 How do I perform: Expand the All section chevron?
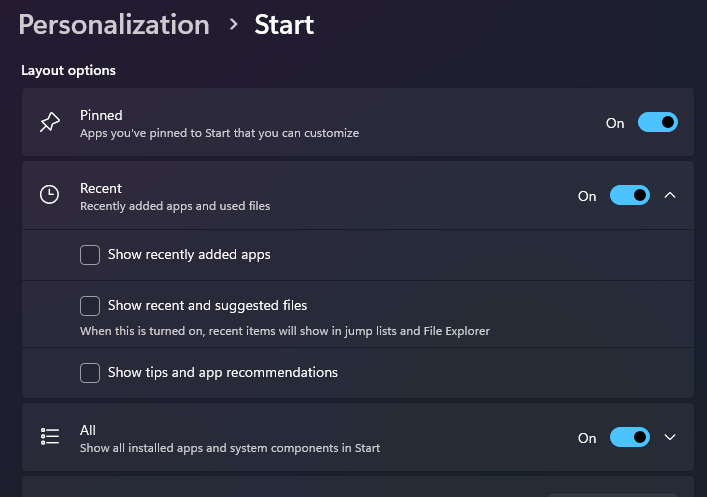pyautogui.click(x=670, y=437)
